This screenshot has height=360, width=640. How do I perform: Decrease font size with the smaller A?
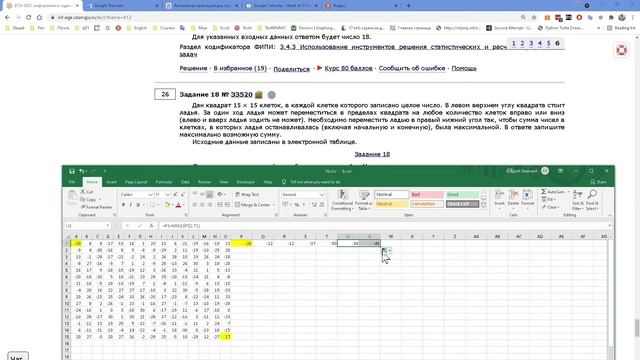182,195
